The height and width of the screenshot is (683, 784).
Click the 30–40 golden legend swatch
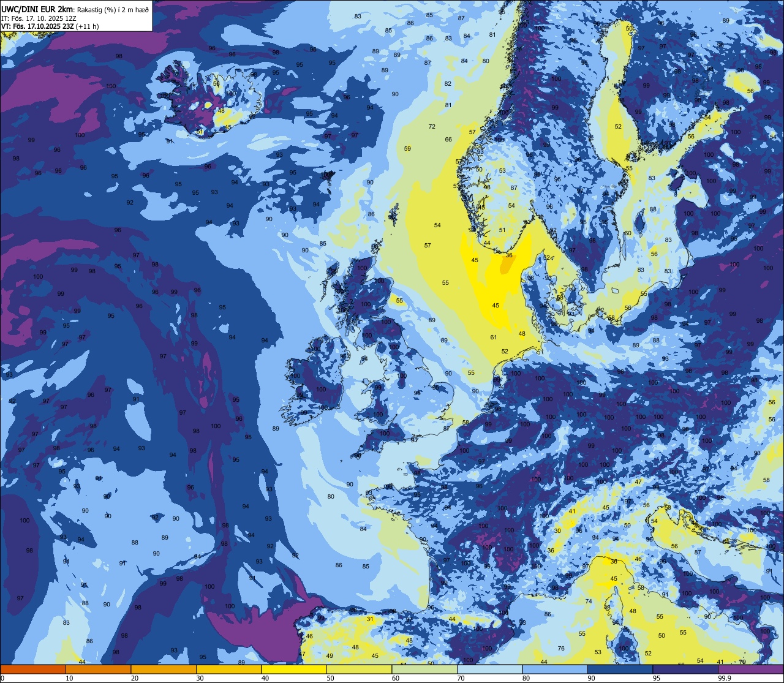click(x=228, y=669)
